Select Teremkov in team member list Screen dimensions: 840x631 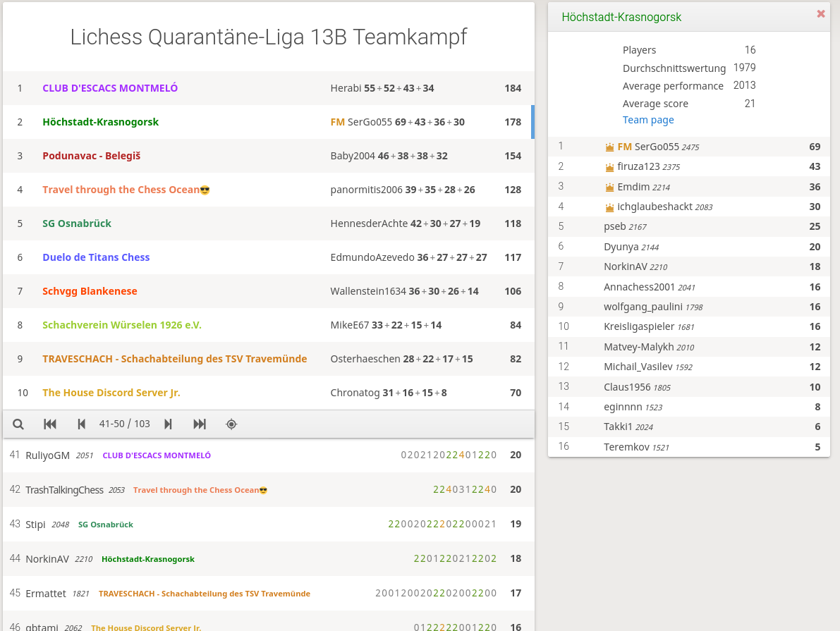689,447
